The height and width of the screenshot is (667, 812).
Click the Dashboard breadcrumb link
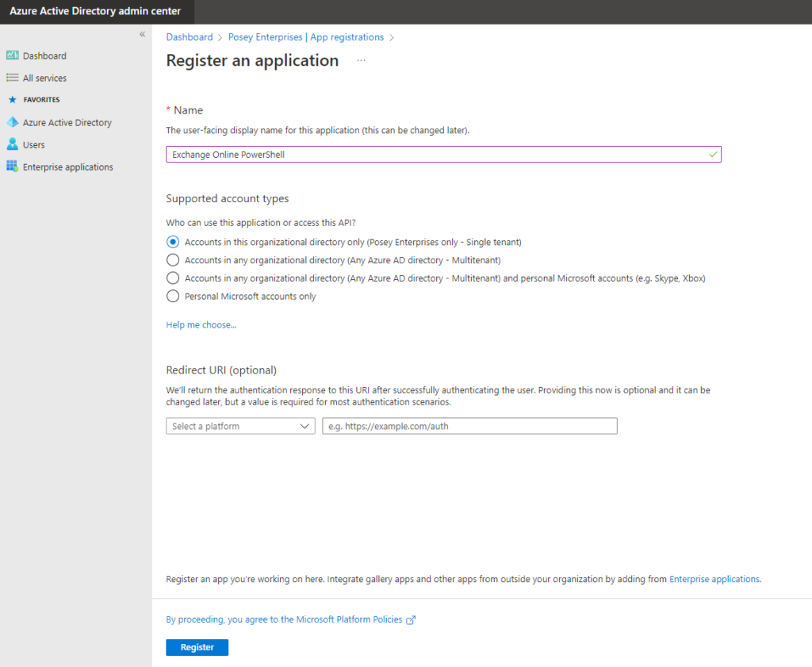[x=190, y=37]
